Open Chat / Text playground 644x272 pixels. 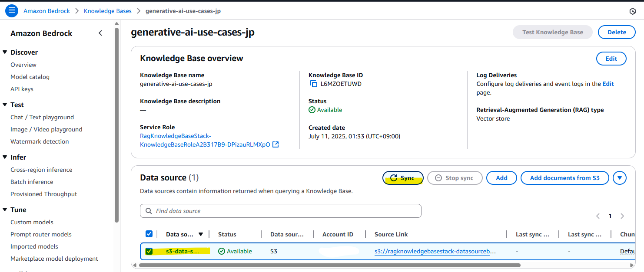pos(42,117)
